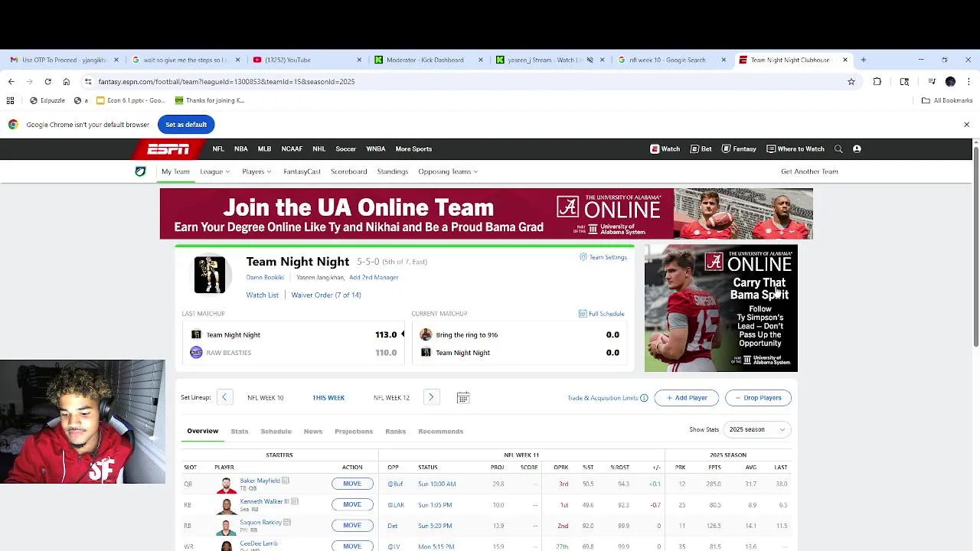980x551 pixels.
Task: Switch to the Recommends tab
Action: [441, 432]
